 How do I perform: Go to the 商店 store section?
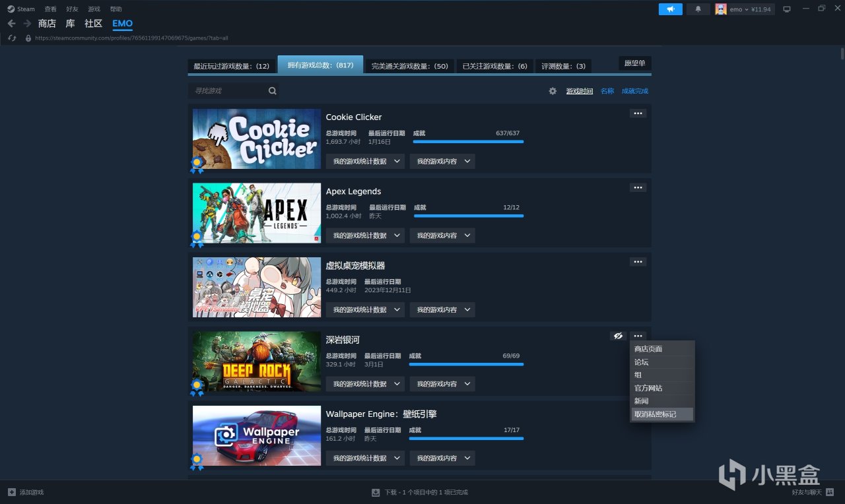point(47,24)
